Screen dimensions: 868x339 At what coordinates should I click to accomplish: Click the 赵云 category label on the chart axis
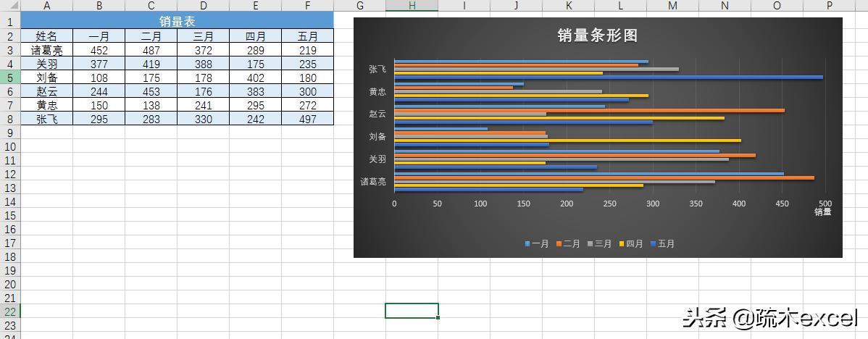coord(377,114)
